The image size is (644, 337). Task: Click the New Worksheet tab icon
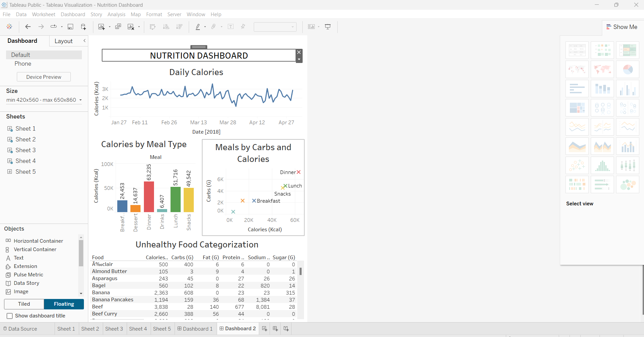tap(265, 329)
